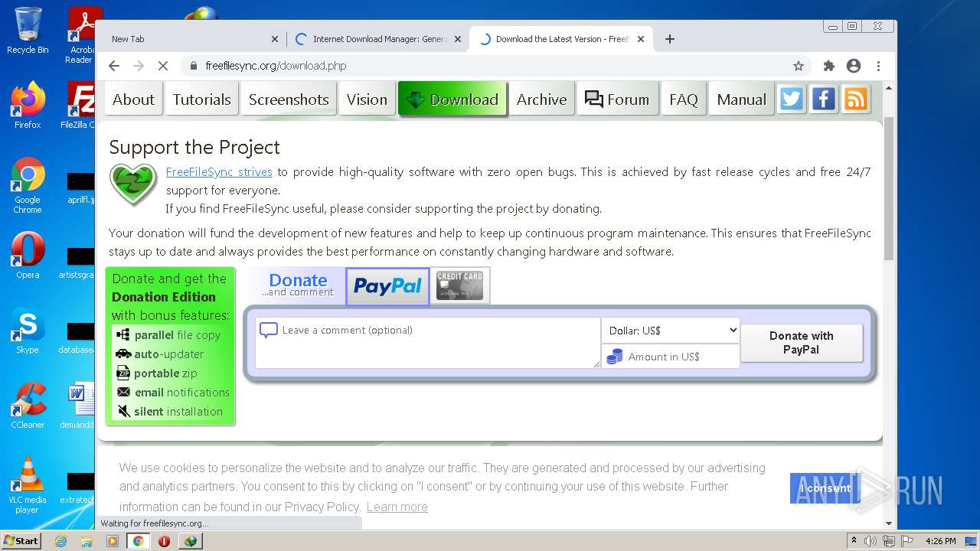Select the PayPal payment tab
The image size is (980, 551).
387,286
